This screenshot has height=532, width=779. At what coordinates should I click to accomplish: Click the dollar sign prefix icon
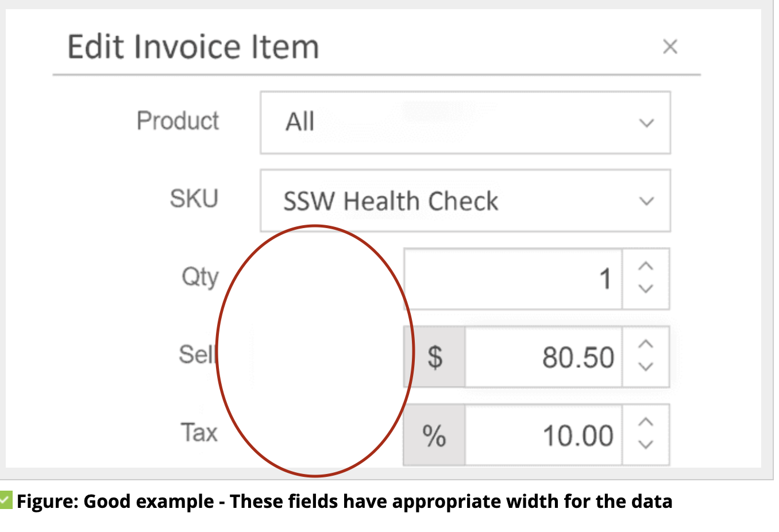[434, 357]
